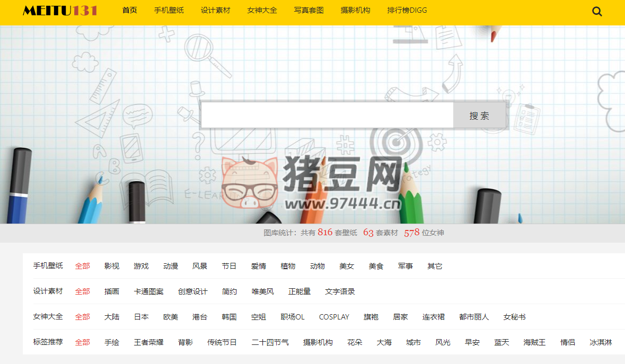This screenshot has height=364, width=625.
Task: Select 女神大全 in the top navigation
Action: [262, 10]
